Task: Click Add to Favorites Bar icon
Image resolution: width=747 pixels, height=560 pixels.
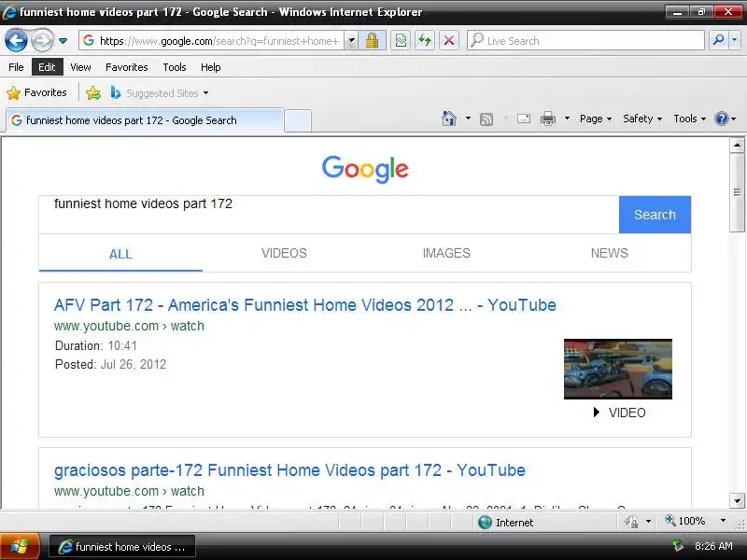Action: tap(93, 92)
